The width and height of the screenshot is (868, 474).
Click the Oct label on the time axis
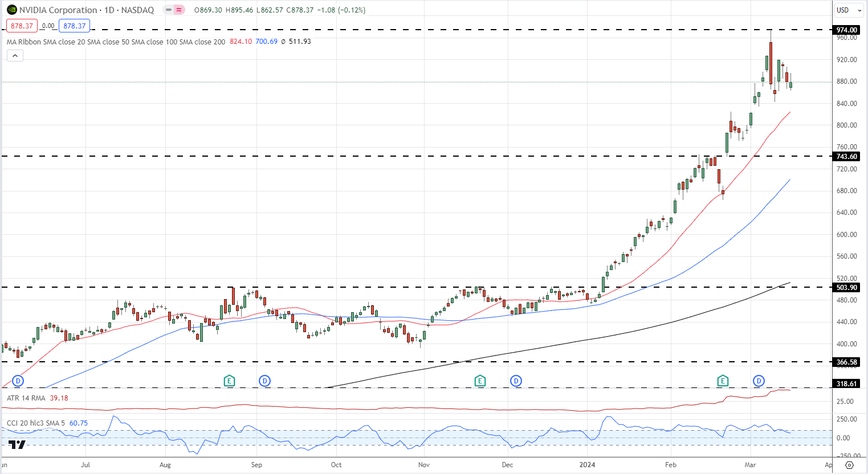coord(336,465)
